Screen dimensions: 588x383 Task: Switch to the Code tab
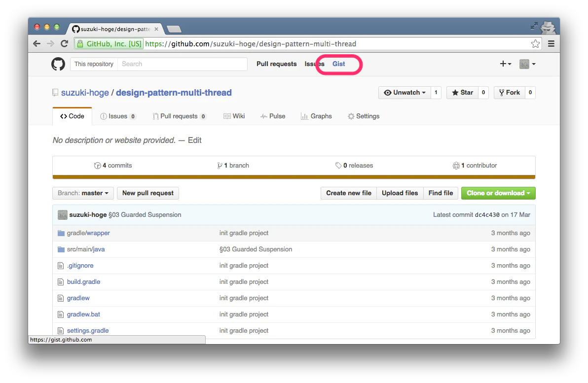pyautogui.click(x=72, y=116)
